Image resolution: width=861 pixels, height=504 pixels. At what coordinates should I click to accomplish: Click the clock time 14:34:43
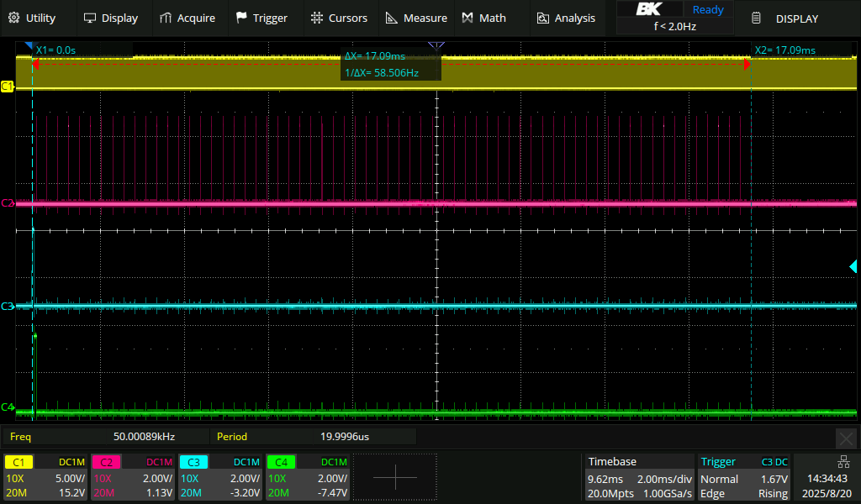[x=827, y=479]
